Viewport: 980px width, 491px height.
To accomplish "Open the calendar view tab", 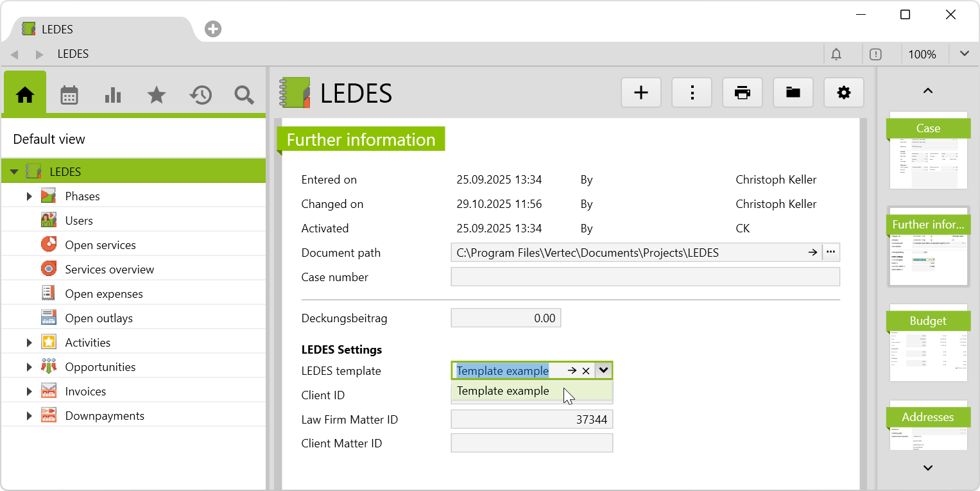I will point(69,96).
